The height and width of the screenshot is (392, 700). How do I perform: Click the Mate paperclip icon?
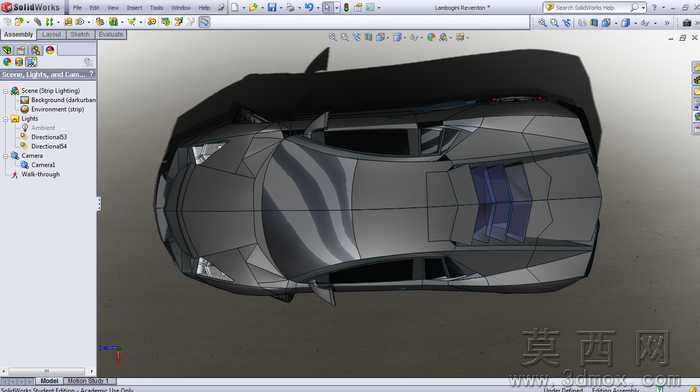click(38, 22)
